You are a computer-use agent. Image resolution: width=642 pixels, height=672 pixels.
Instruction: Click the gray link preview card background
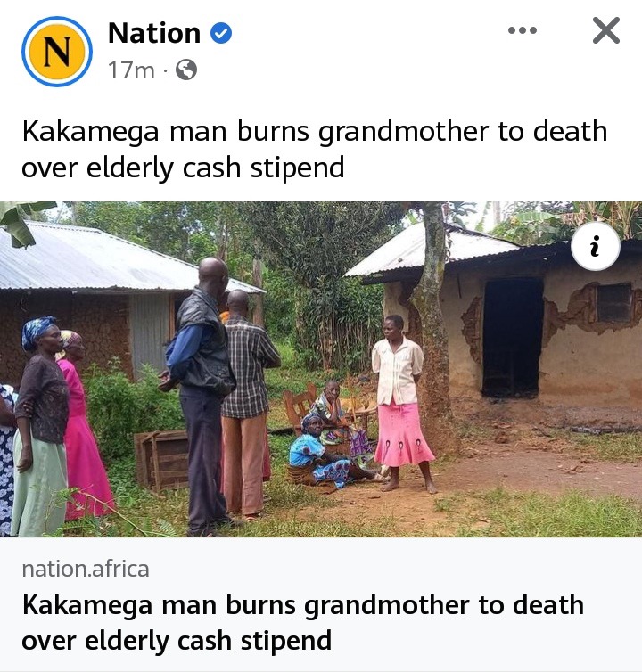click(x=321, y=604)
